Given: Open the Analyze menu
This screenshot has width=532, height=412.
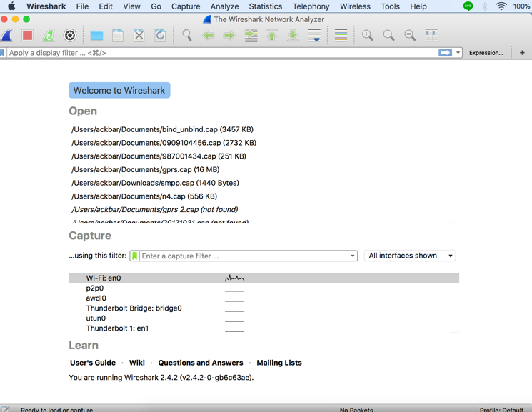Looking at the screenshot, I should pyautogui.click(x=225, y=6).
